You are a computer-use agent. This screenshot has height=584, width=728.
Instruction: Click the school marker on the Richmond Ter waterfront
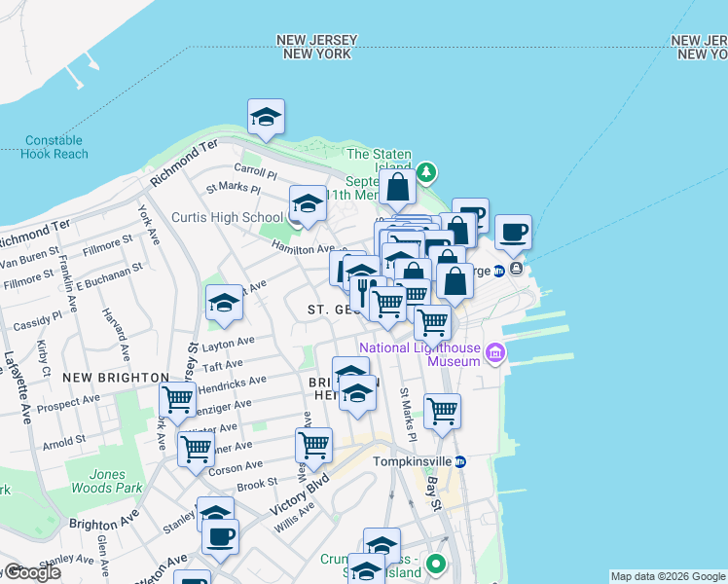click(x=266, y=117)
